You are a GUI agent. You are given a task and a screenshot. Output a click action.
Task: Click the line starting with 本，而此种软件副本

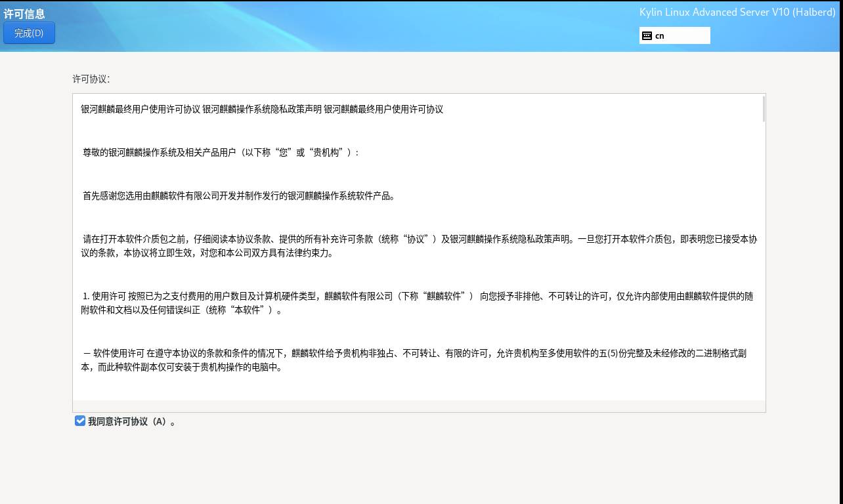coord(181,367)
